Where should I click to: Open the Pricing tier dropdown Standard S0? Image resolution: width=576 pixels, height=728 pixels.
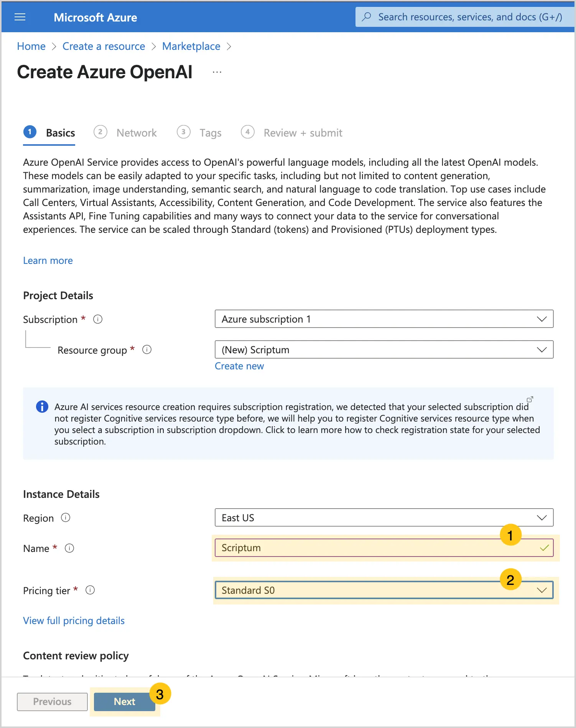point(384,590)
